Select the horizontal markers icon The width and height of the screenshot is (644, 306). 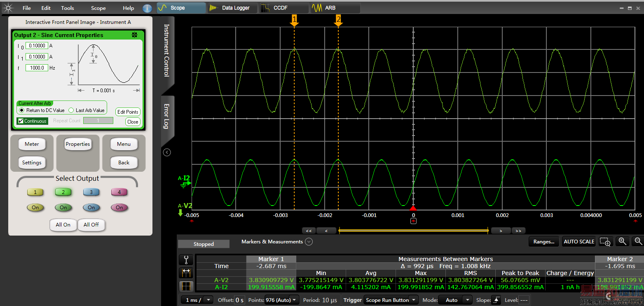pyautogui.click(x=186, y=273)
